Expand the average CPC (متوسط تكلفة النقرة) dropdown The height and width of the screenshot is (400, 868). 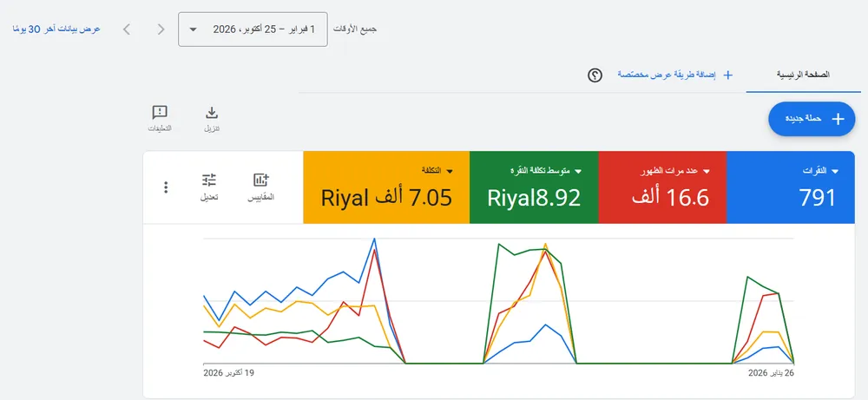coord(578,172)
